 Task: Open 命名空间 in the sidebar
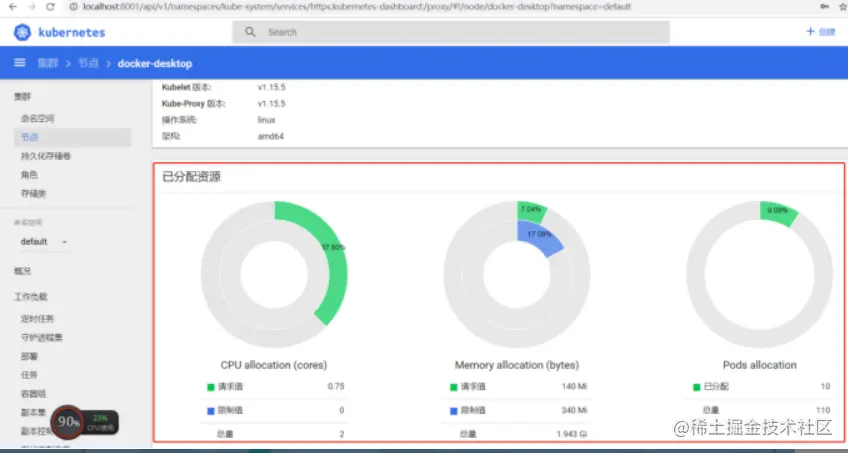coord(37,118)
